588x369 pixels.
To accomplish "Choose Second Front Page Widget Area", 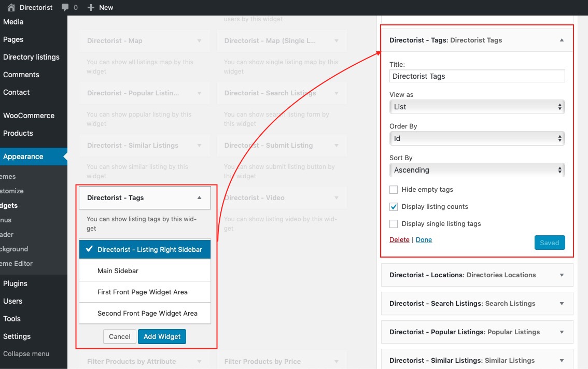I will click(x=145, y=313).
